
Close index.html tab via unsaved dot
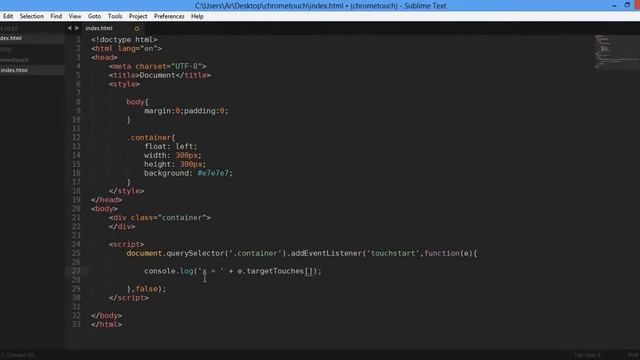(137, 29)
